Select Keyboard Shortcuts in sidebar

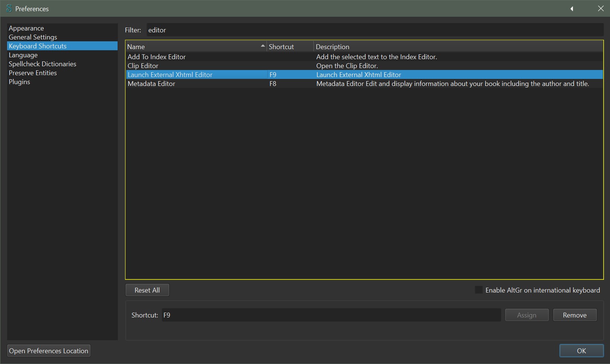click(x=38, y=46)
